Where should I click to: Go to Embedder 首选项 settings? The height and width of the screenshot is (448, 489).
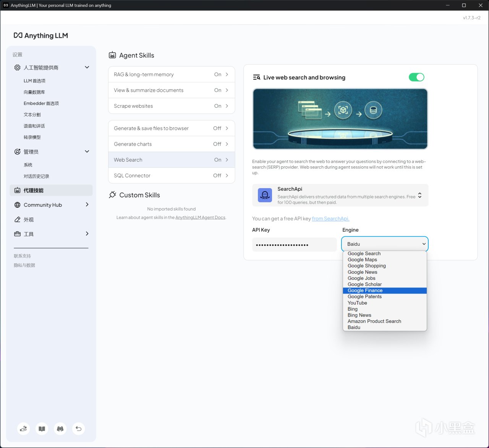coord(41,103)
